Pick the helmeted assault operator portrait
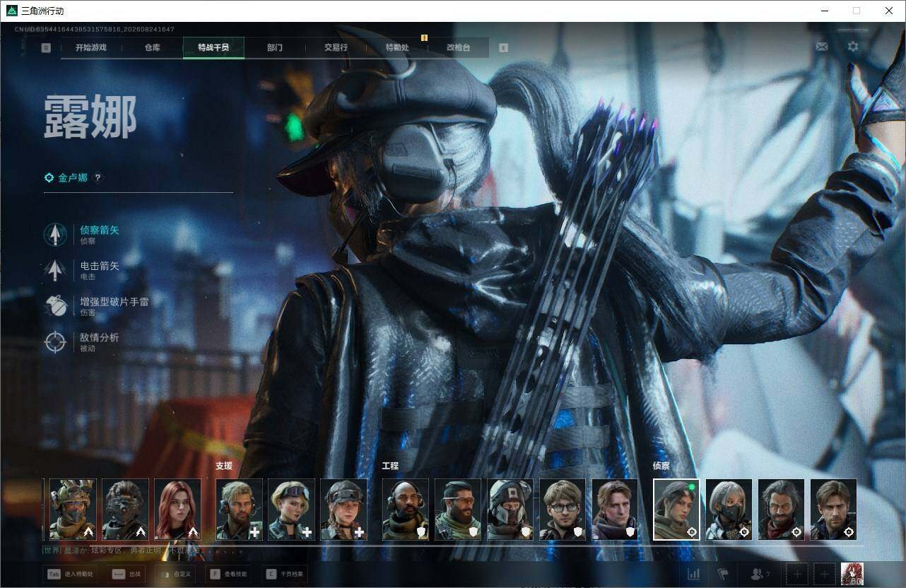The height and width of the screenshot is (588, 906). click(73, 510)
